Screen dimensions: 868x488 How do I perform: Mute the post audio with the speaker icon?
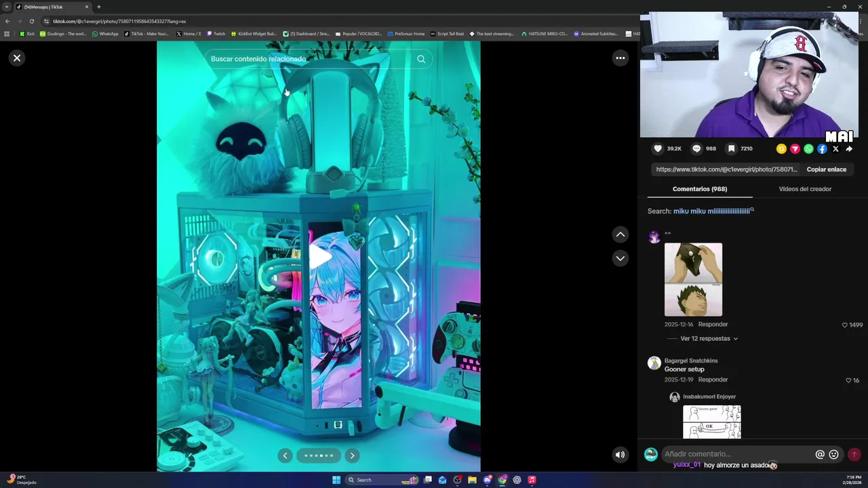point(620,455)
